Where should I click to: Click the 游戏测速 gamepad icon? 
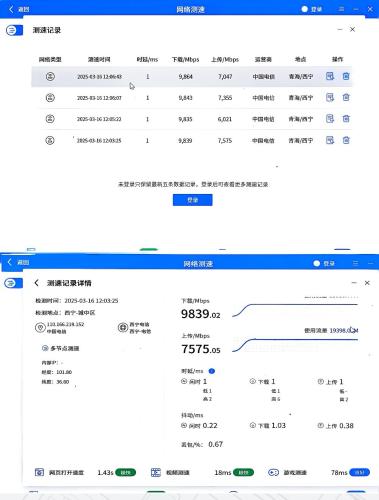pos(273,472)
